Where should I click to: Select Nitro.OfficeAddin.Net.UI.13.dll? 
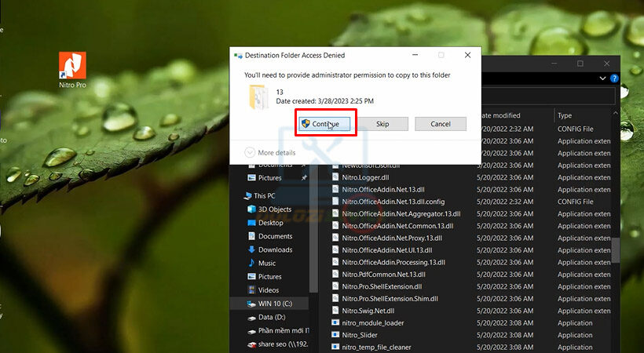point(387,250)
